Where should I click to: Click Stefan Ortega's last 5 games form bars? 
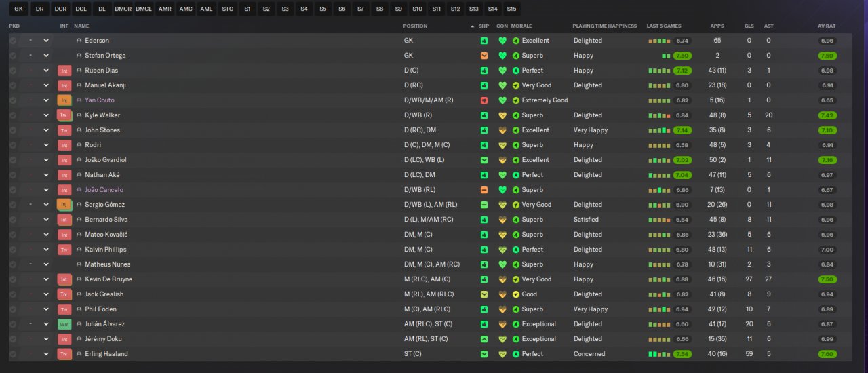[x=666, y=56]
